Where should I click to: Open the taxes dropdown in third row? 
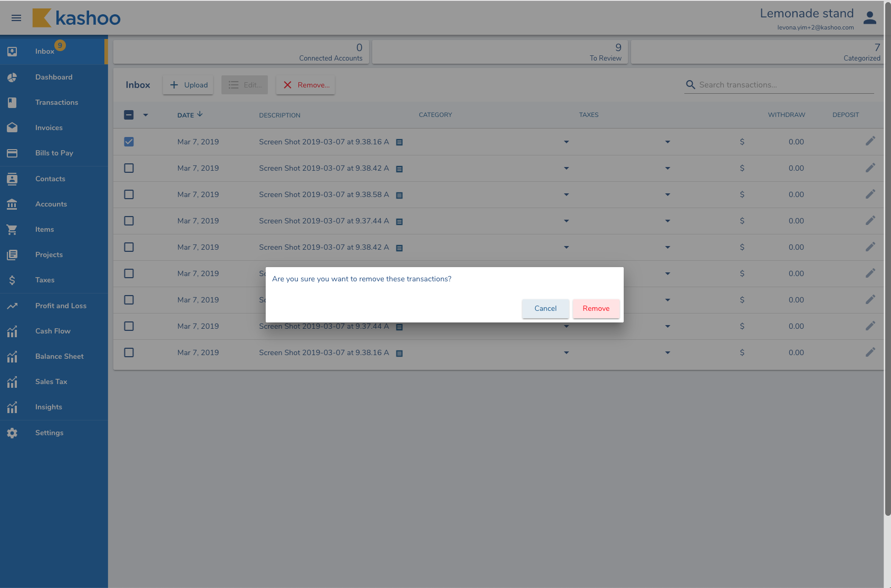667,194
